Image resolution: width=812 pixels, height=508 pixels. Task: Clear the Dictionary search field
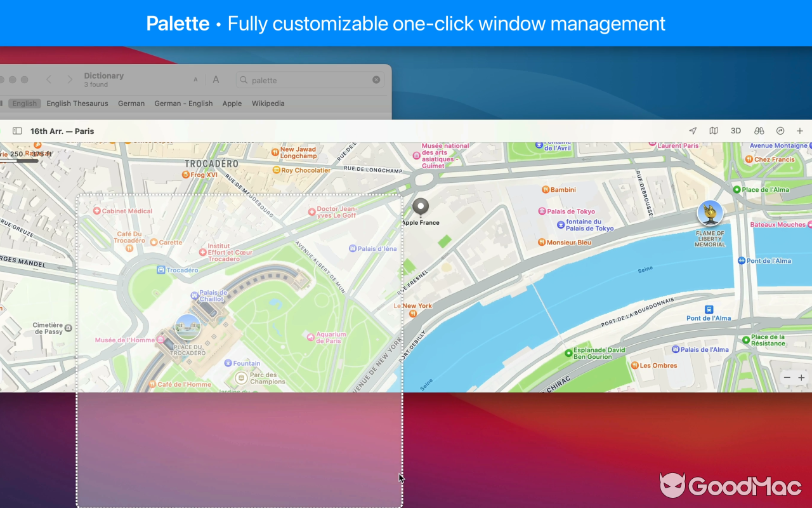[376, 80]
